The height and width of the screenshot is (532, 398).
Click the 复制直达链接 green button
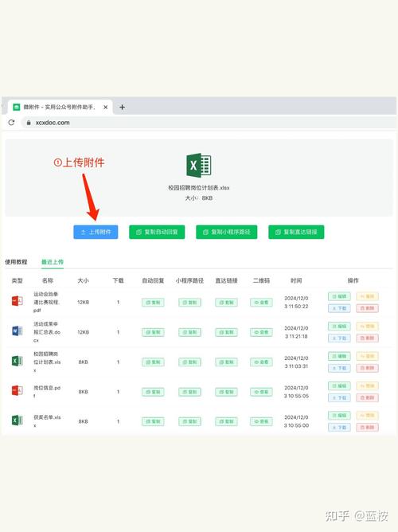(296, 232)
